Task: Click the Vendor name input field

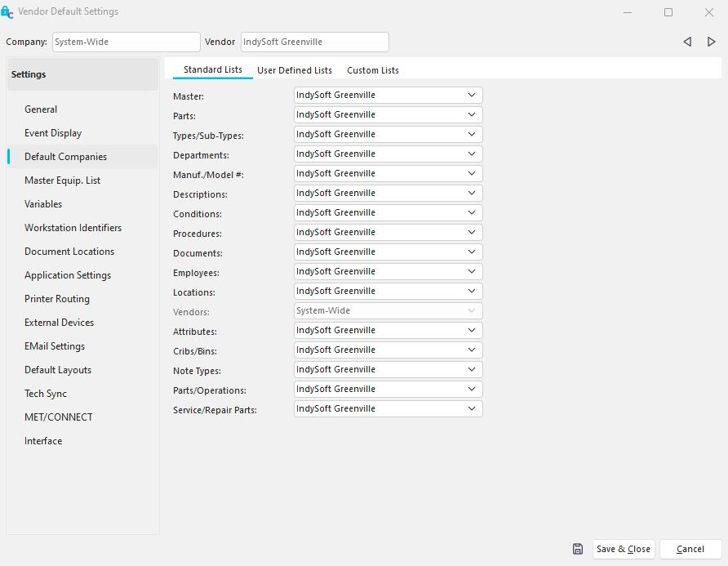Action: [x=314, y=42]
